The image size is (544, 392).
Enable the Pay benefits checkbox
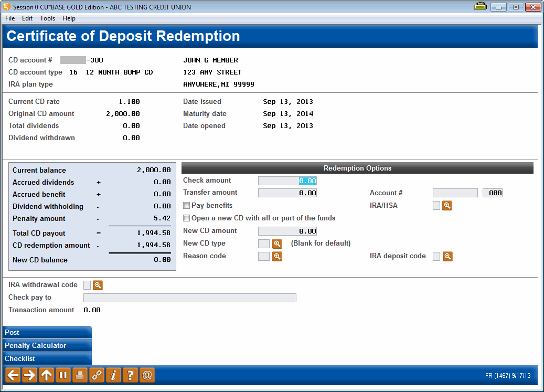pos(186,205)
